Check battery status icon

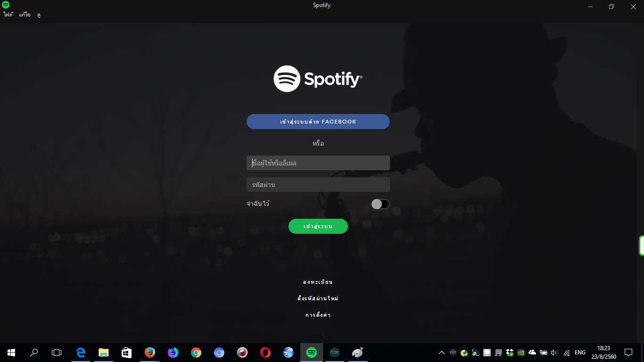pos(544,352)
